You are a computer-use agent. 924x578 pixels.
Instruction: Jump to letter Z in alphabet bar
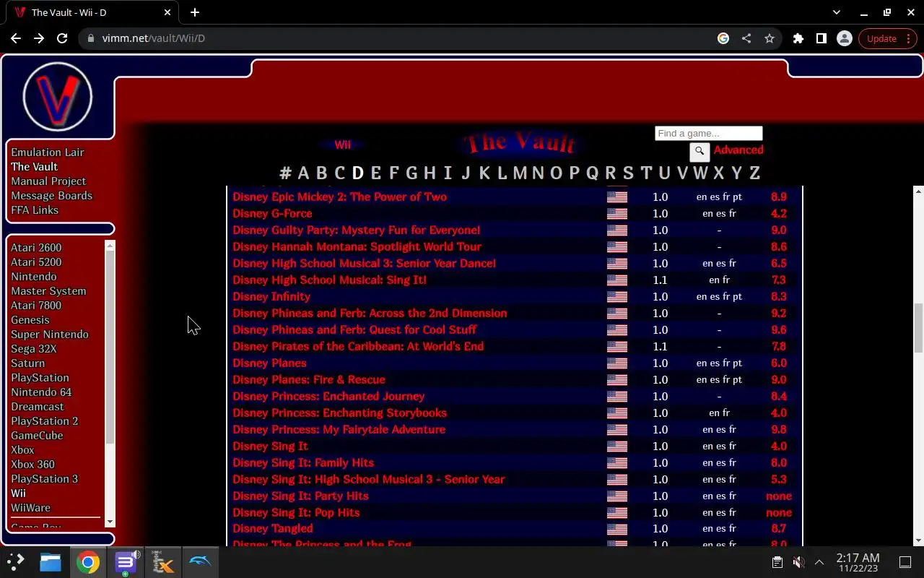754,173
